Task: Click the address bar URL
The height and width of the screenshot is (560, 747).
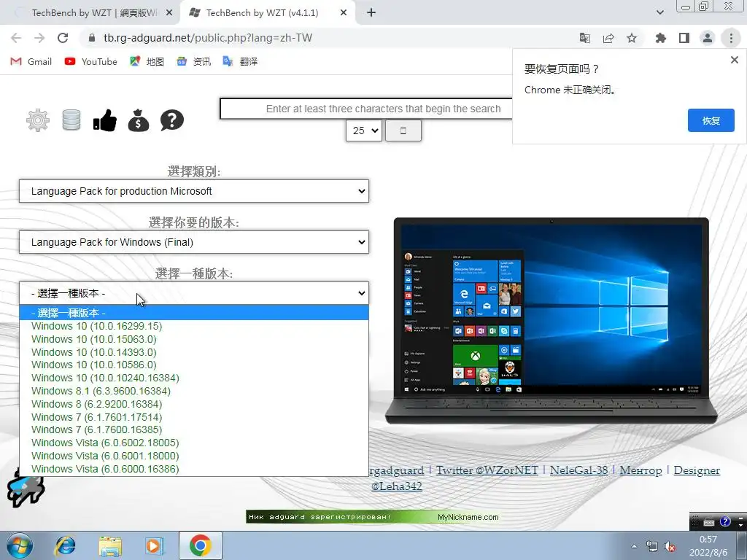Action: tap(208, 38)
